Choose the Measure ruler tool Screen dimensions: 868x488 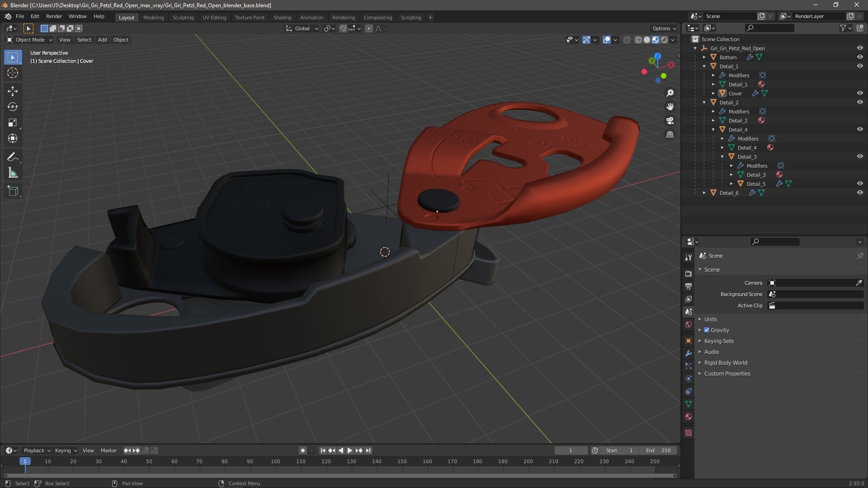(13, 173)
